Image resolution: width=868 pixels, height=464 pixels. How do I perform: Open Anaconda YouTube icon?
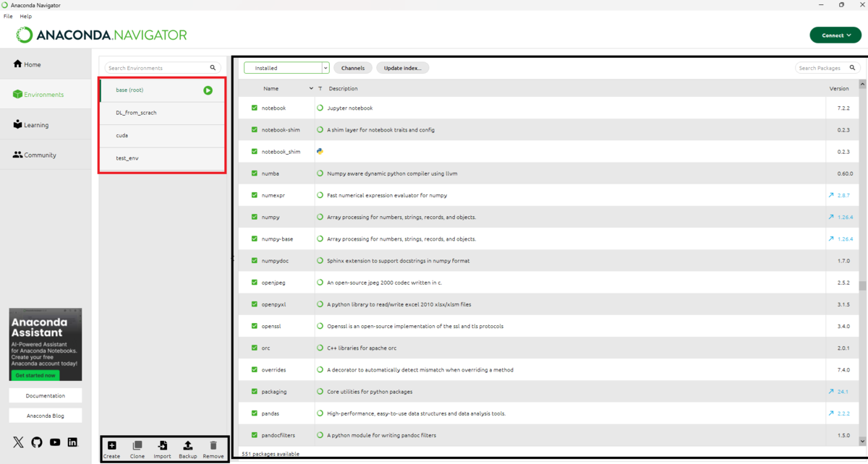click(x=55, y=442)
